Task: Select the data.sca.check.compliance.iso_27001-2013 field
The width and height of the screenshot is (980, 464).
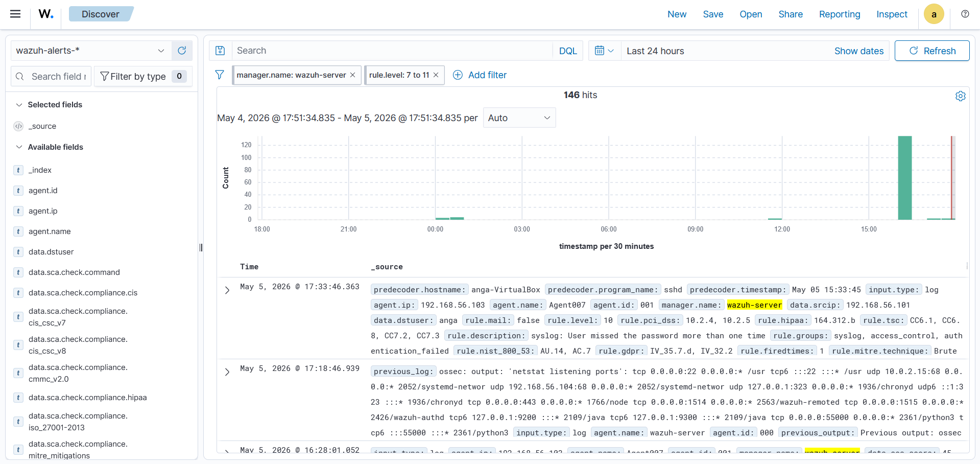Action: pos(78,422)
